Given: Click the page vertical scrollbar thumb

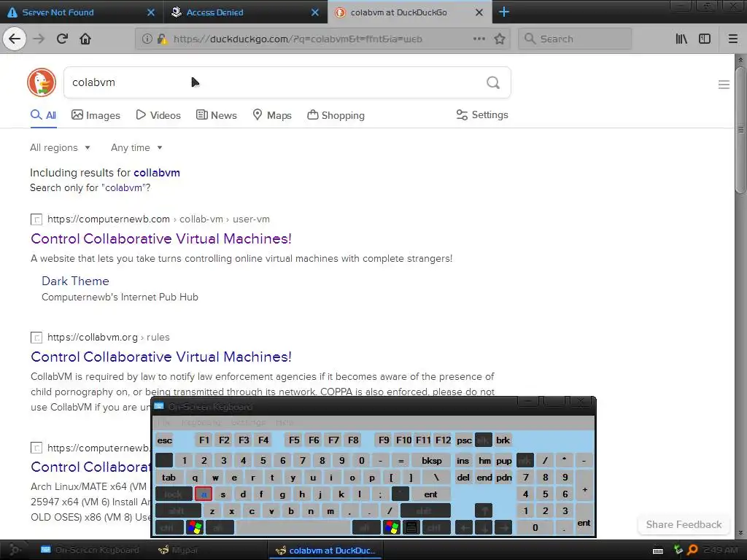Looking at the screenshot, I should point(740,130).
